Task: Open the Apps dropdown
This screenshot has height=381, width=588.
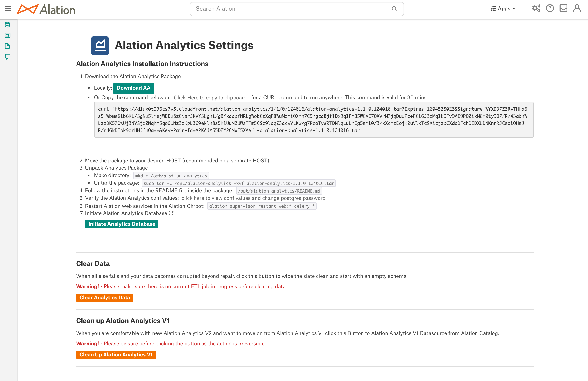Action: pyautogui.click(x=503, y=9)
